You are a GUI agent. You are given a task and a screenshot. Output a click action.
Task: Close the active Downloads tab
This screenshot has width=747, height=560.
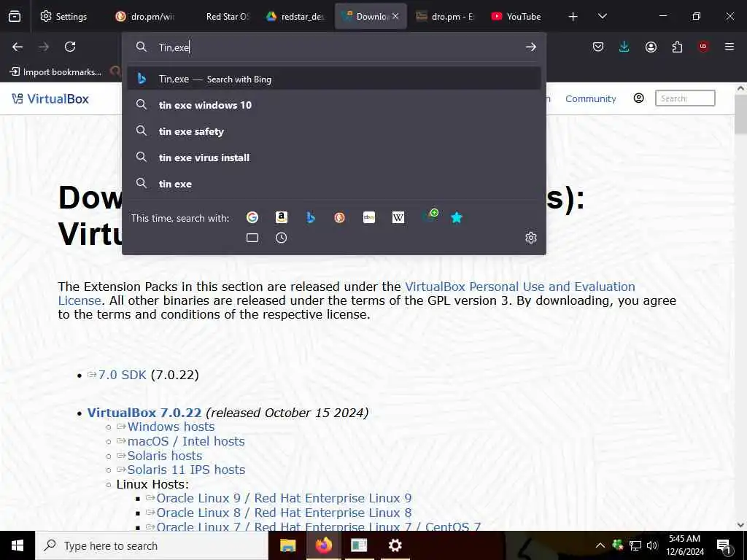(x=395, y=16)
